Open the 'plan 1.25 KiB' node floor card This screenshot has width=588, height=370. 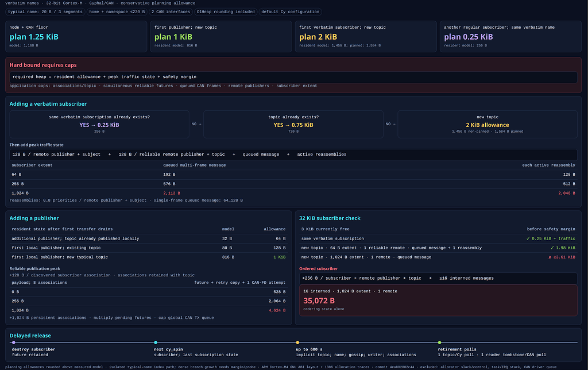coord(76,36)
